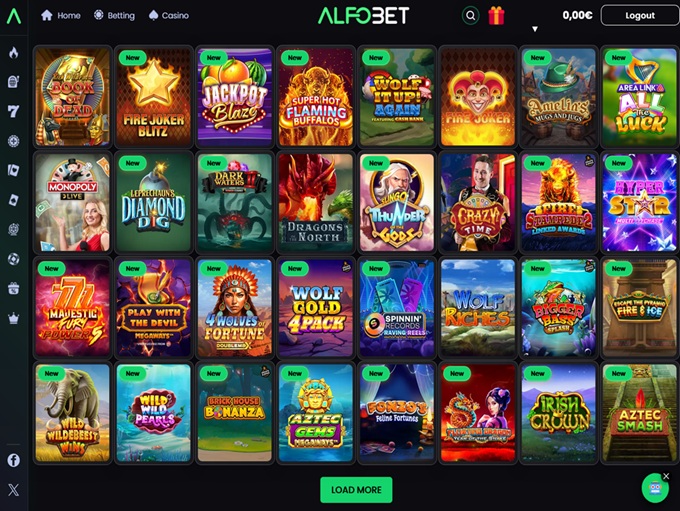The height and width of the screenshot is (511, 680).
Task: Select the flame hot games sidebar icon
Action: click(x=14, y=52)
